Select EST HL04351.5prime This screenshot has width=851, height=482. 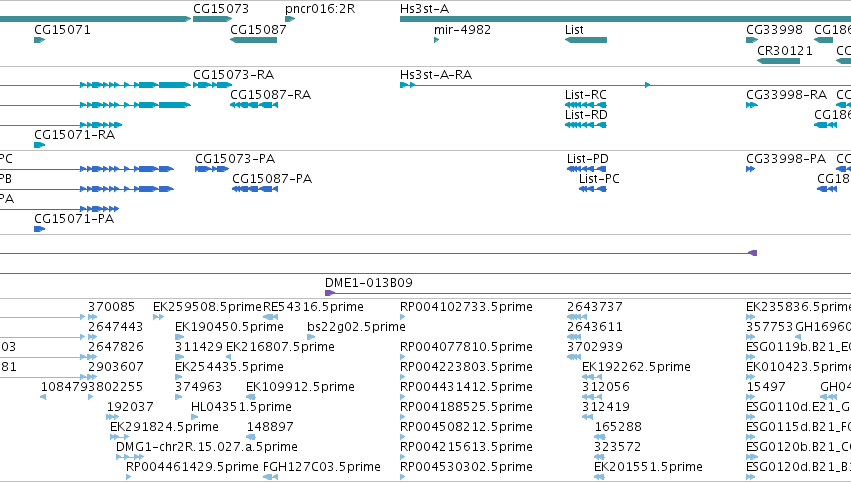(x=242, y=407)
